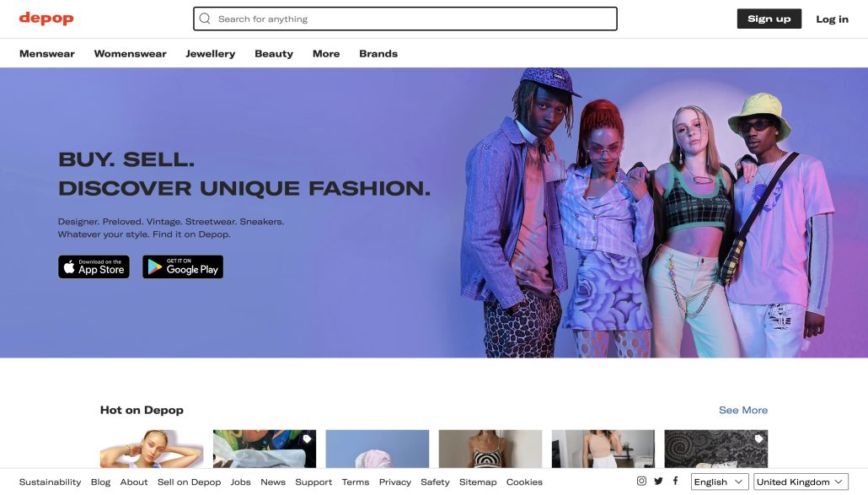Click the Sign up button
This screenshot has height=495, width=868.
(769, 19)
